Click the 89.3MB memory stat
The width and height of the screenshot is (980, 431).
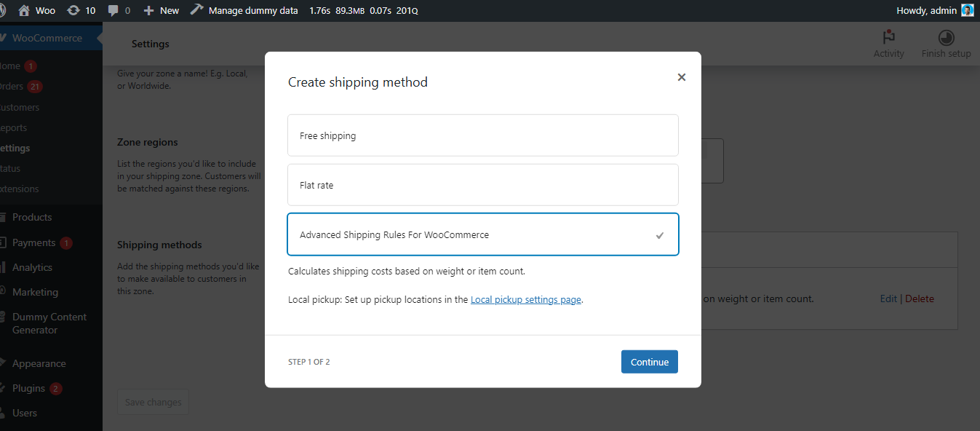point(350,11)
